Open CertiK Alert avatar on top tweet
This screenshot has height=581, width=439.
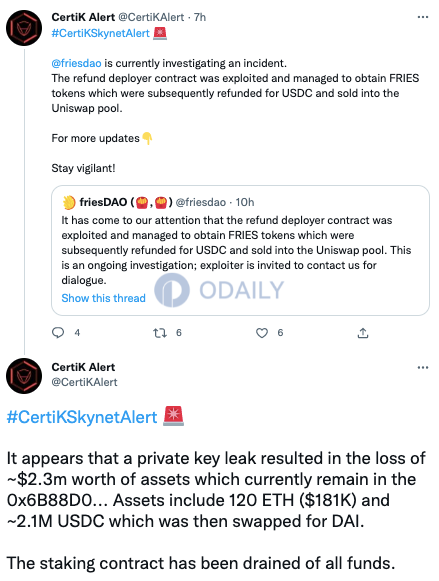pos(24,28)
